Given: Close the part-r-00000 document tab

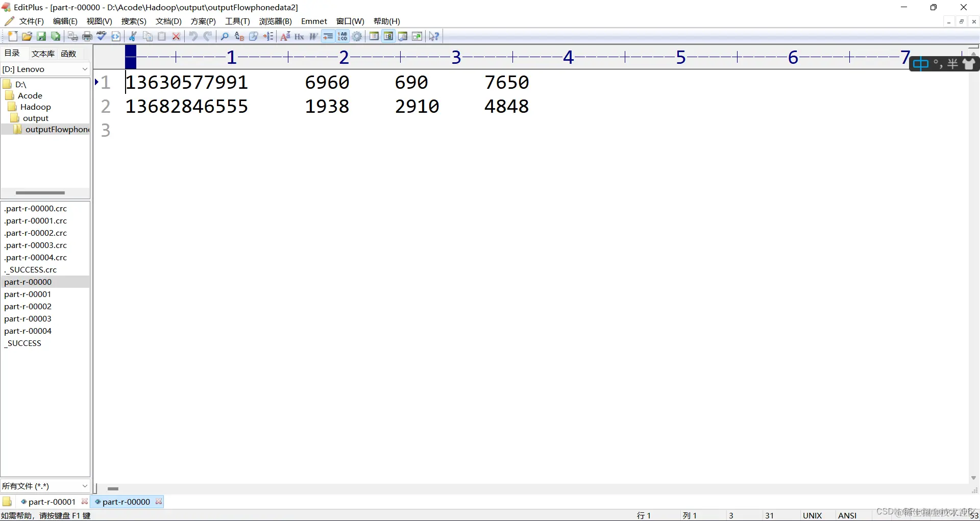Looking at the screenshot, I should tap(159, 502).
